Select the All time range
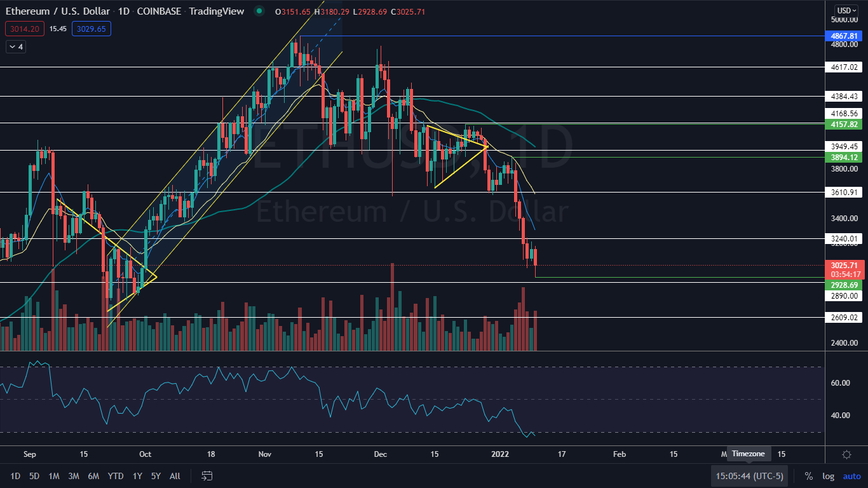Screen dimensions: 868x488 [x=175, y=476]
